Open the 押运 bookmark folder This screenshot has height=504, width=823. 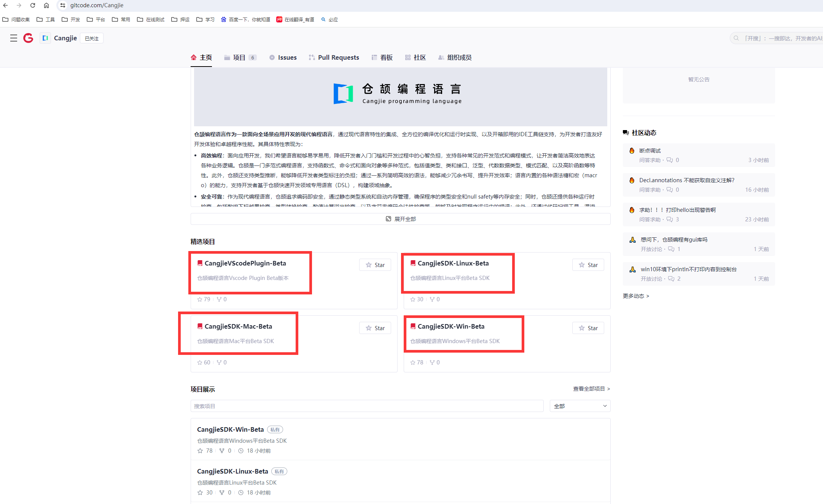(x=180, y=19)
